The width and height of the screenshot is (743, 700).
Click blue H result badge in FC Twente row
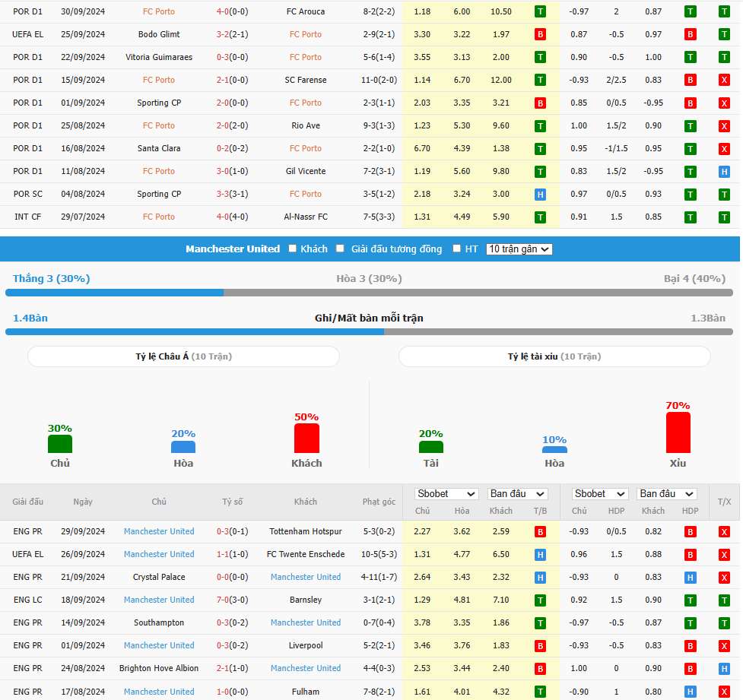point(540,555)
